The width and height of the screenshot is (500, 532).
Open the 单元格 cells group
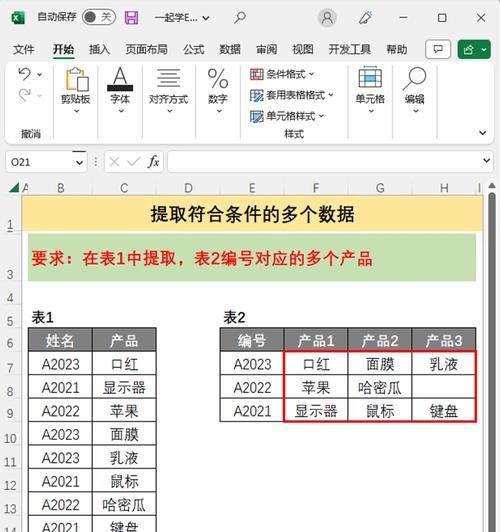pos(370,90)
